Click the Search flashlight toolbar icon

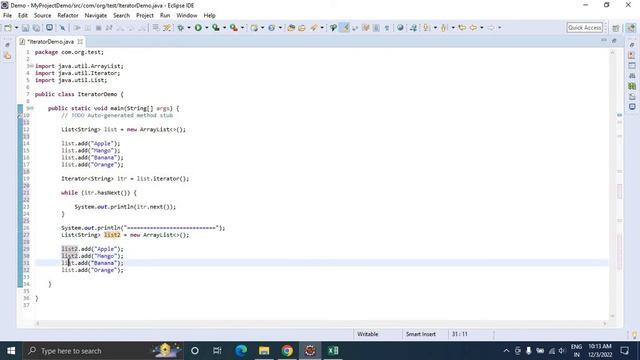pos(313,28)
